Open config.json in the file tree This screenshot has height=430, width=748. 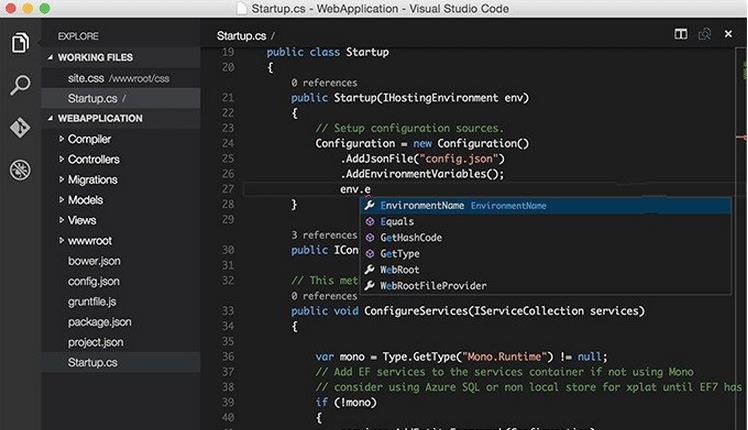point(121,281)
